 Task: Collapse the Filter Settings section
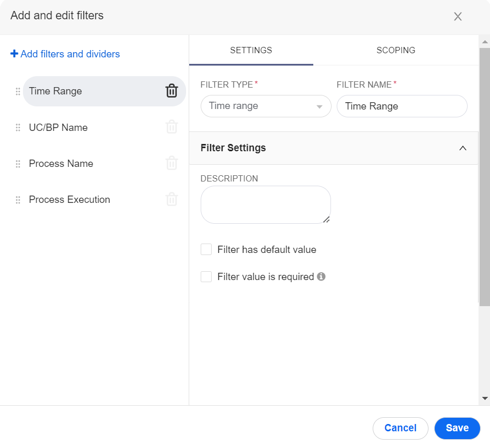463,148
